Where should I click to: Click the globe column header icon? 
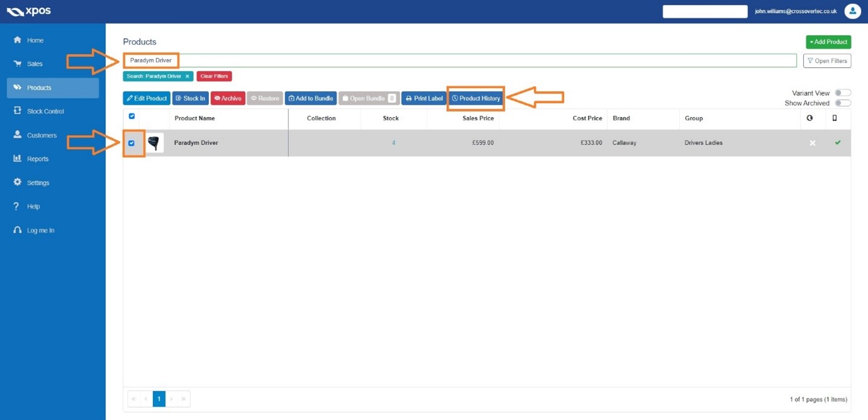(809, 118)
